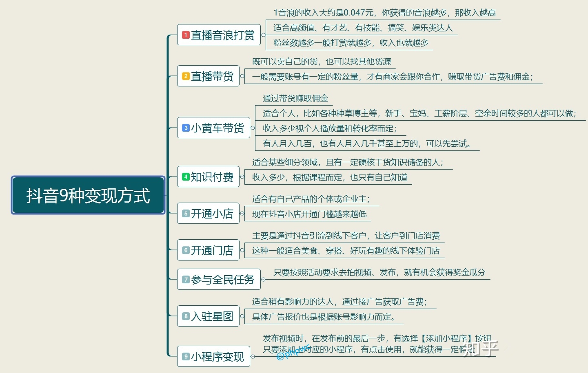Select the 开通门店 topic node
The image size is (588, 373).
(208, 250)
